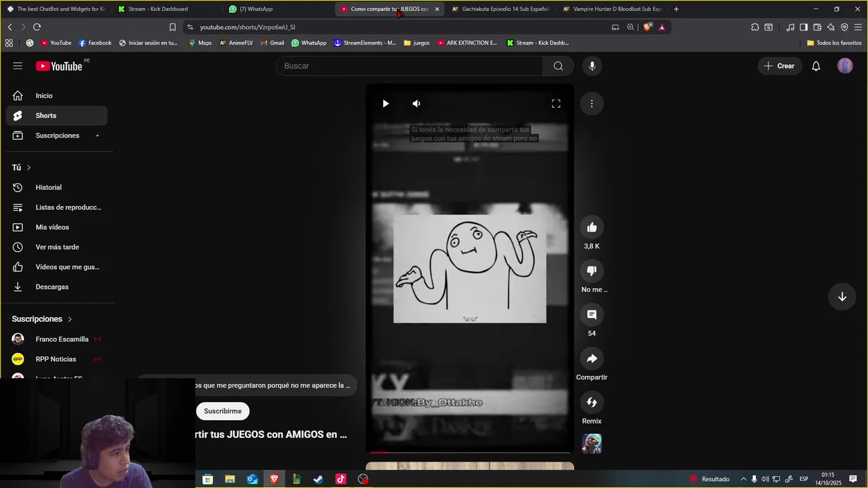
Task: Reload the page
Action: 37,27
